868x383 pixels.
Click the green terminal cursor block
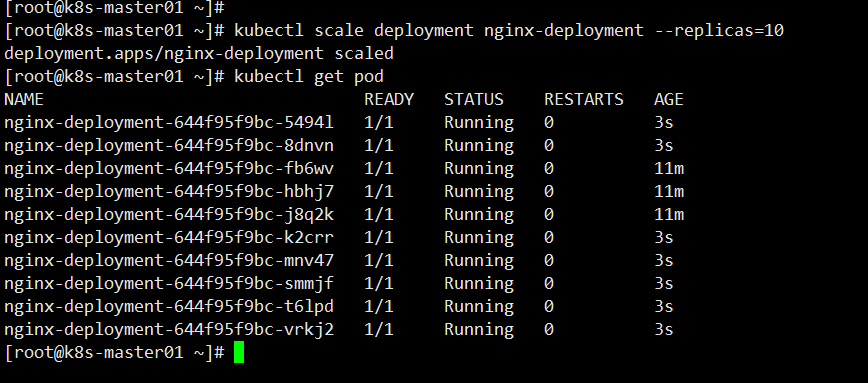coord(239,352)
